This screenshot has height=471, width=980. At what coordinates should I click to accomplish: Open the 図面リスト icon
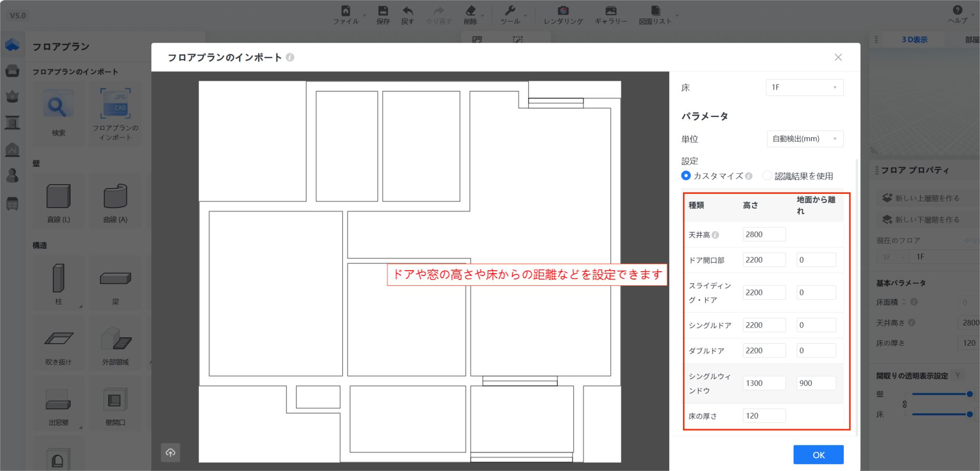[655, 11]
